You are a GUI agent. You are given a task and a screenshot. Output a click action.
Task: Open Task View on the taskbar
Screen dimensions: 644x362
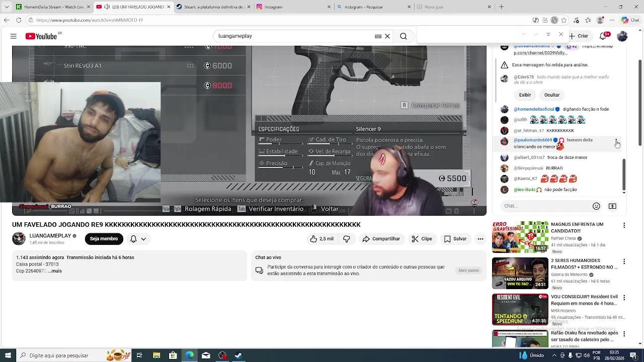click(x=140, y=355)
